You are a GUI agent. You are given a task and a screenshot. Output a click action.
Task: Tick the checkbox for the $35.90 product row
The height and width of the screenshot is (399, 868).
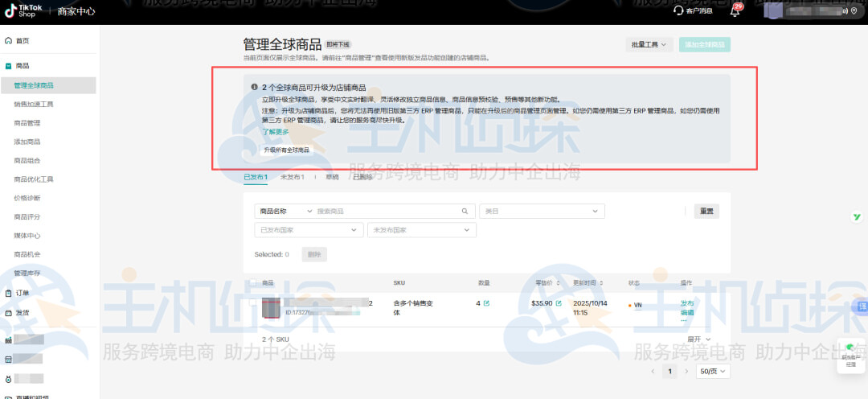252,303
